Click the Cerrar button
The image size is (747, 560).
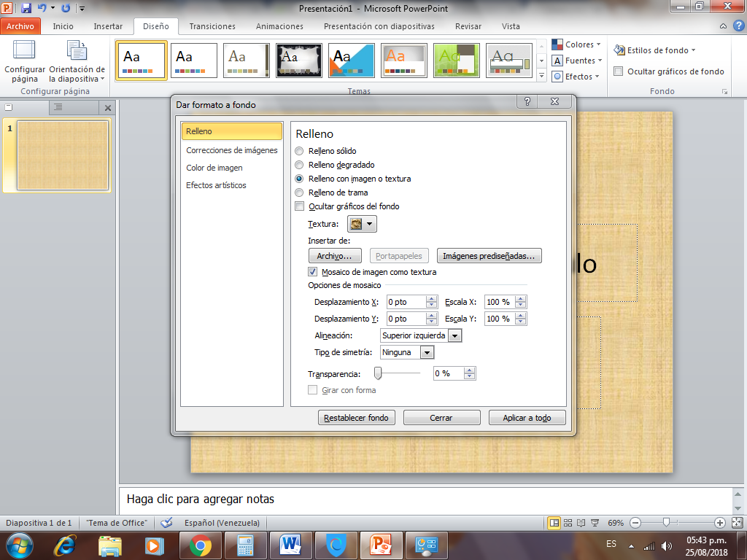441,418
